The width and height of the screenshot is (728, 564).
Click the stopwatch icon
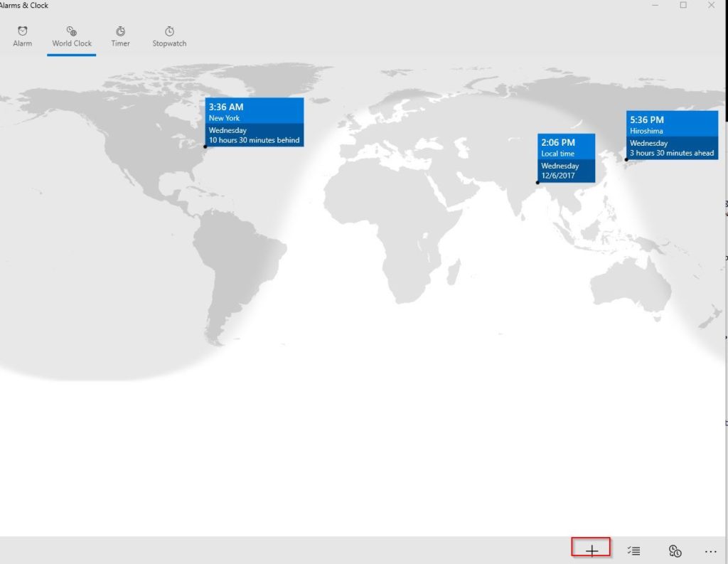(x=169, y=31)
